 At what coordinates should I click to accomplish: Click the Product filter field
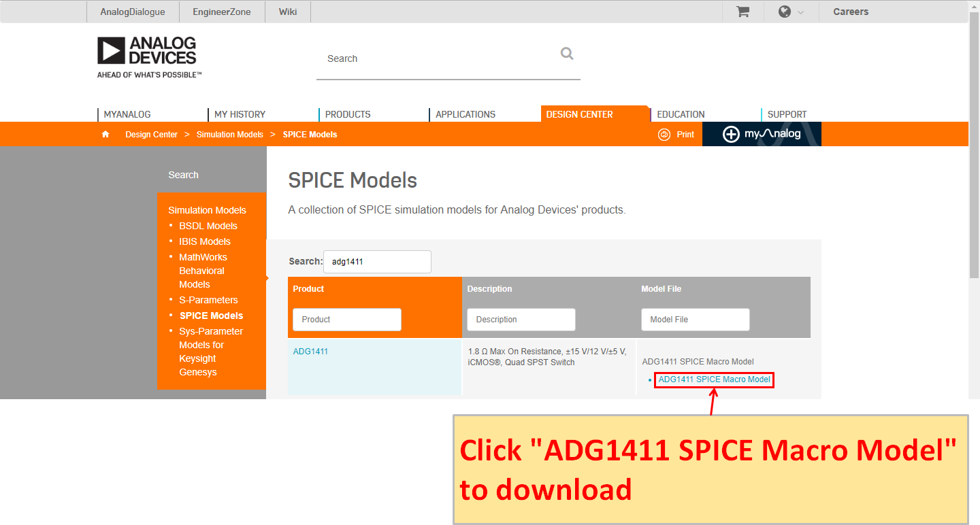(x=347, y=319)
